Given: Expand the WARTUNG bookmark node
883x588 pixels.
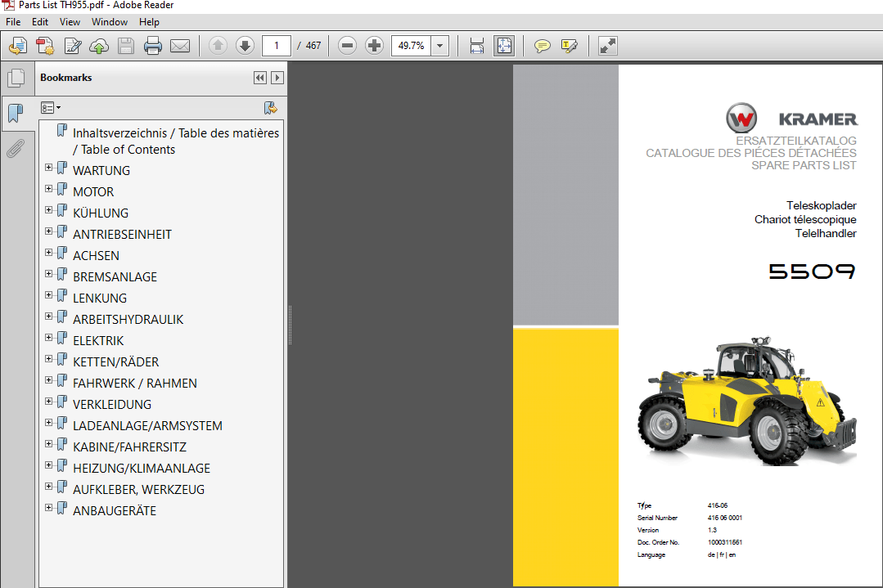Looking at the screenshot, I should [48, 167].
